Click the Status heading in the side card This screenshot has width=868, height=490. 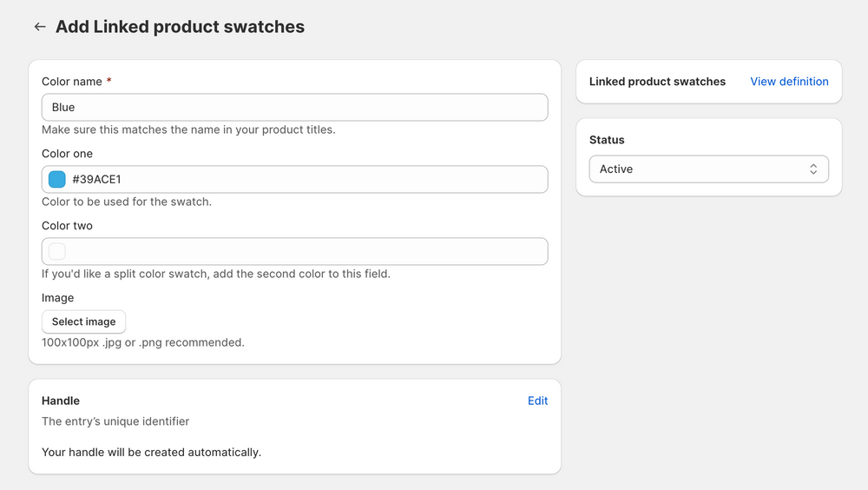point(607,140)
